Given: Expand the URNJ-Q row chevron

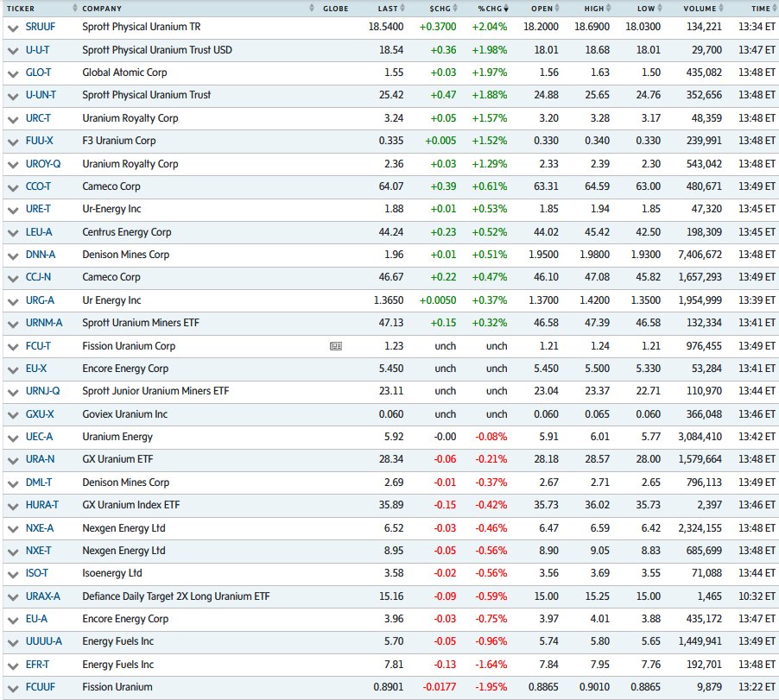Looking at the screenshot, I should pos(13,393).
